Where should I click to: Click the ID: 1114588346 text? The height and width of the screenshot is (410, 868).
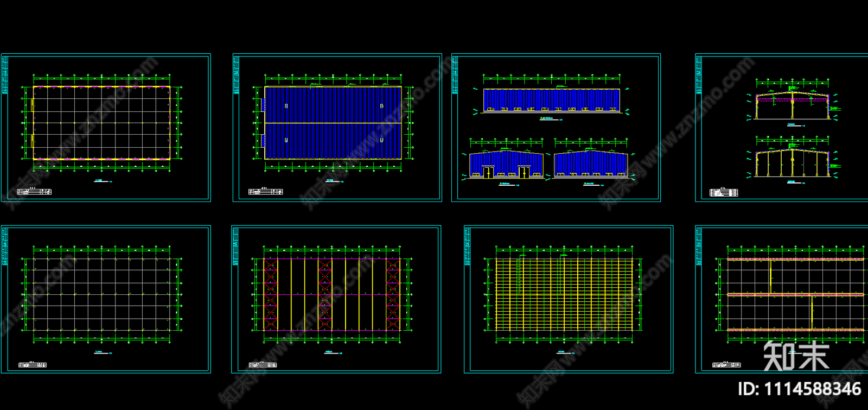tap(799, 389)
